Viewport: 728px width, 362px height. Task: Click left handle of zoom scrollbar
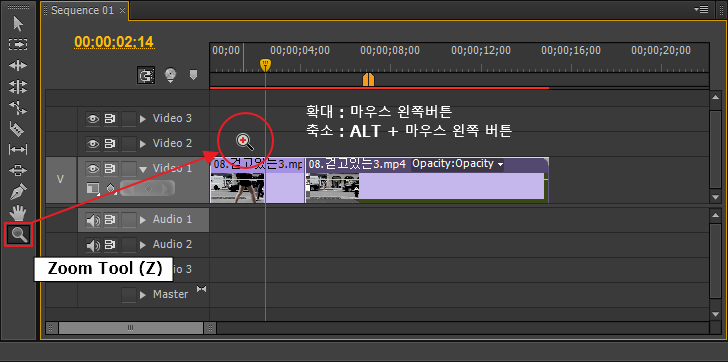coord(52,328)
